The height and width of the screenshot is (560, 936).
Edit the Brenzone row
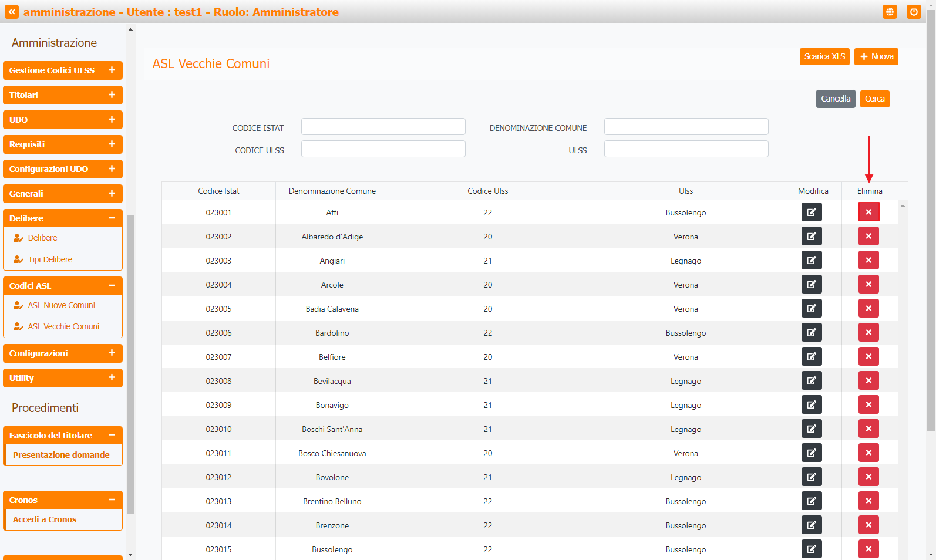coord(811,525)
